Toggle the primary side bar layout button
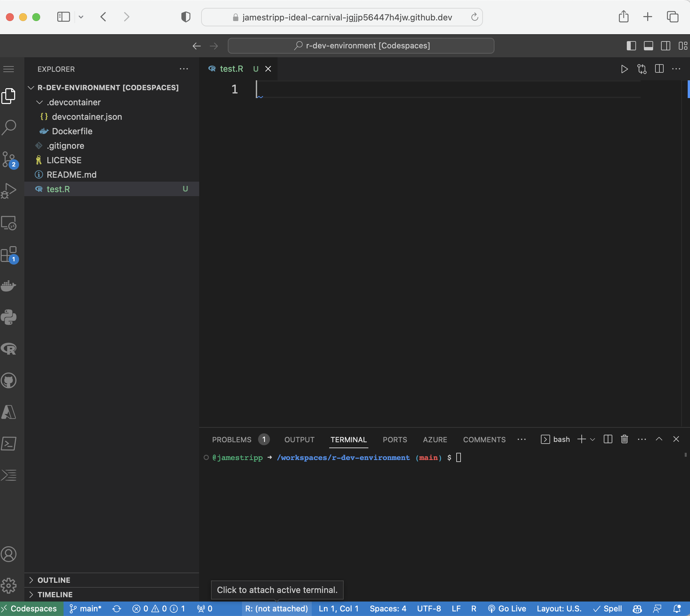 (631, 46)
